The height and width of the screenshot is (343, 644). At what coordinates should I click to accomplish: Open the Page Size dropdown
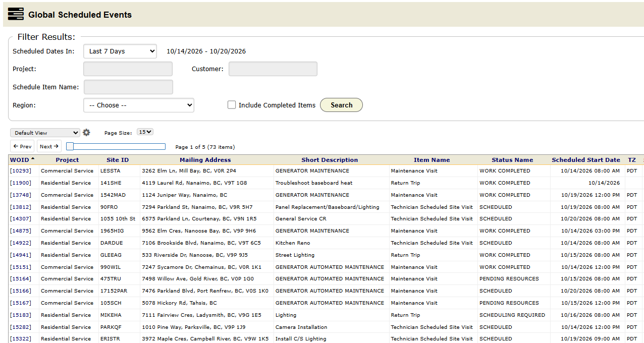click(145, 132)
